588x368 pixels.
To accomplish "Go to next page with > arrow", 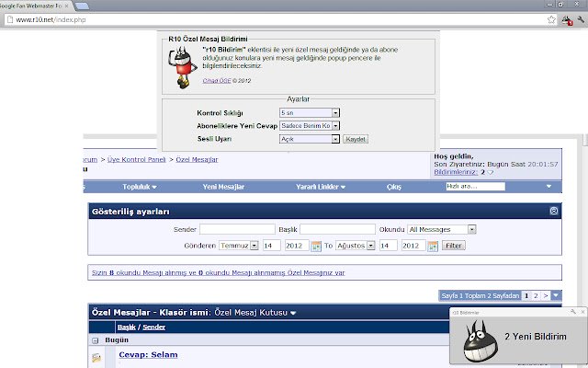I will pyautogui.click(x=546, y=296).
